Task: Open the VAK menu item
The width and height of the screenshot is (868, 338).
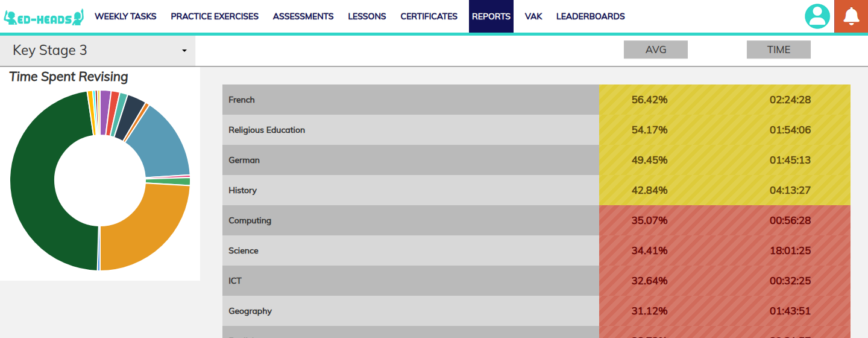Action: (533, 16)
